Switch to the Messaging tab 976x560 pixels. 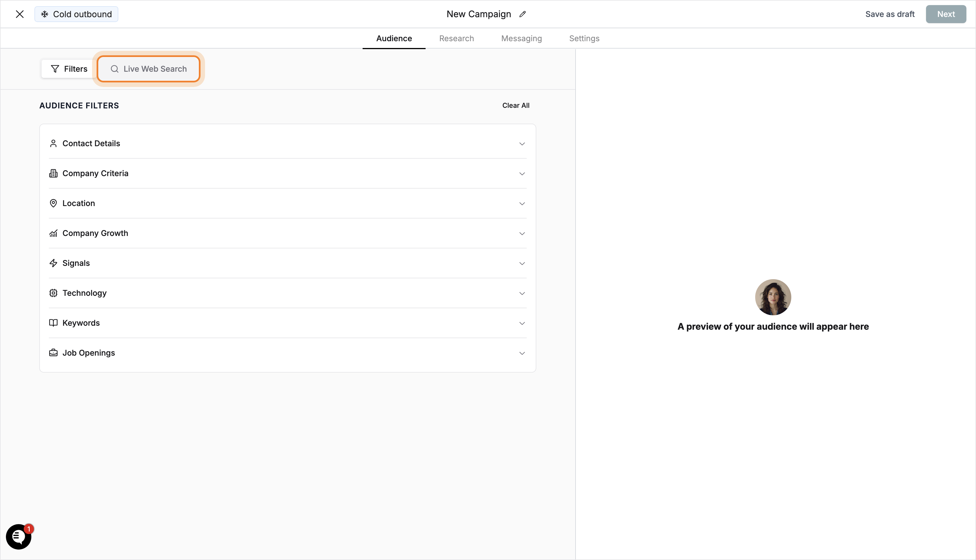(x=521, y=38)
